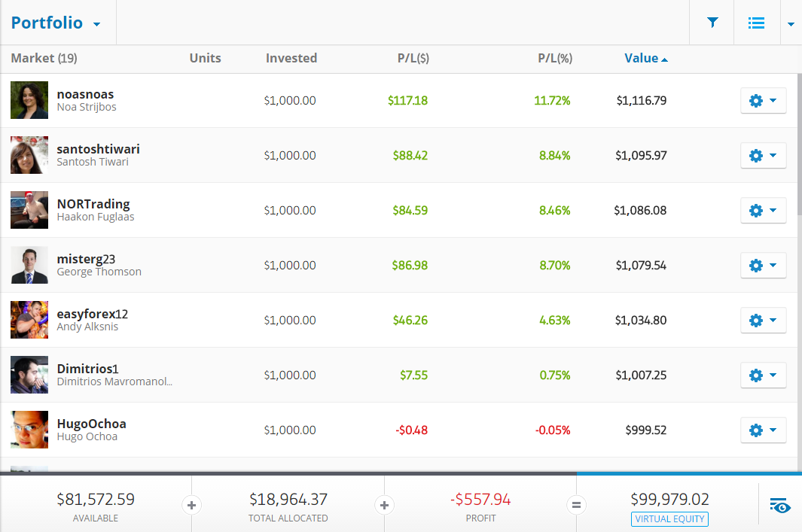Open gear settings for santoshtiwari

click(763, 156)
